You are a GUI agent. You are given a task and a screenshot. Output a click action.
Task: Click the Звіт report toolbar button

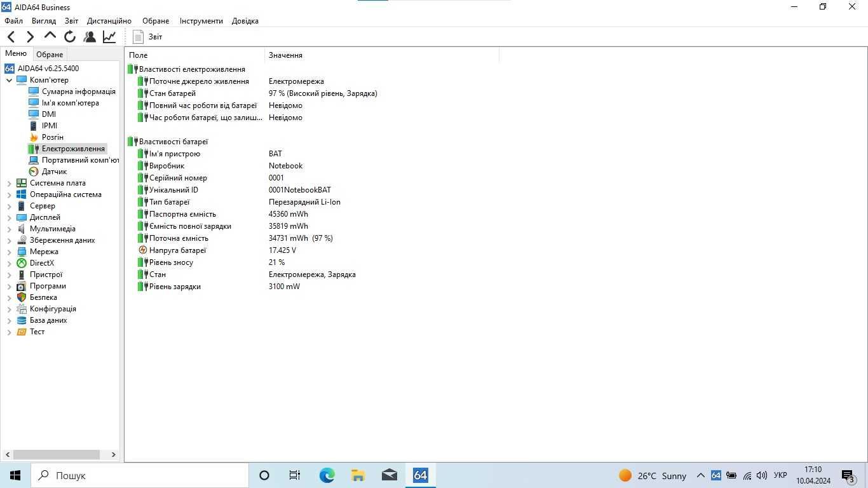pos(147,37)
